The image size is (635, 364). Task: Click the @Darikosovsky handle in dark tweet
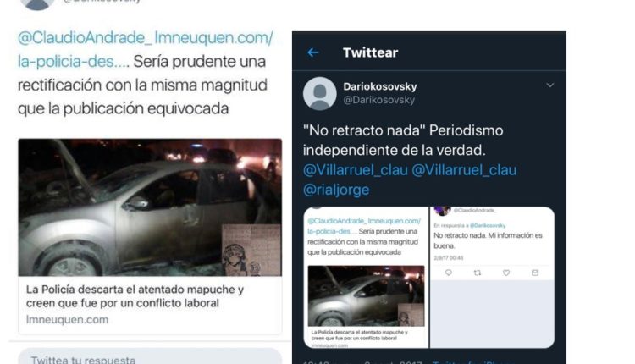(379, 100)
